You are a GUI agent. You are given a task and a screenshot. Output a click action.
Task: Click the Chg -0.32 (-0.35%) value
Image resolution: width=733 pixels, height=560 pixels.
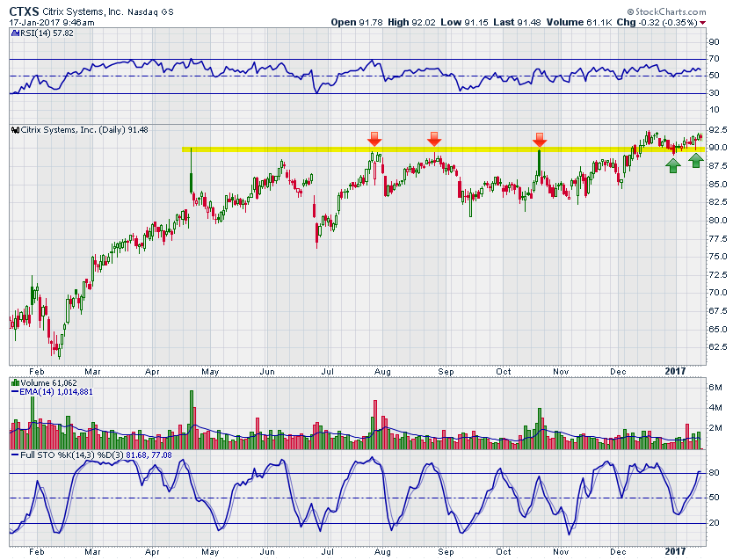pyautogui.click(x=657, y=22)
